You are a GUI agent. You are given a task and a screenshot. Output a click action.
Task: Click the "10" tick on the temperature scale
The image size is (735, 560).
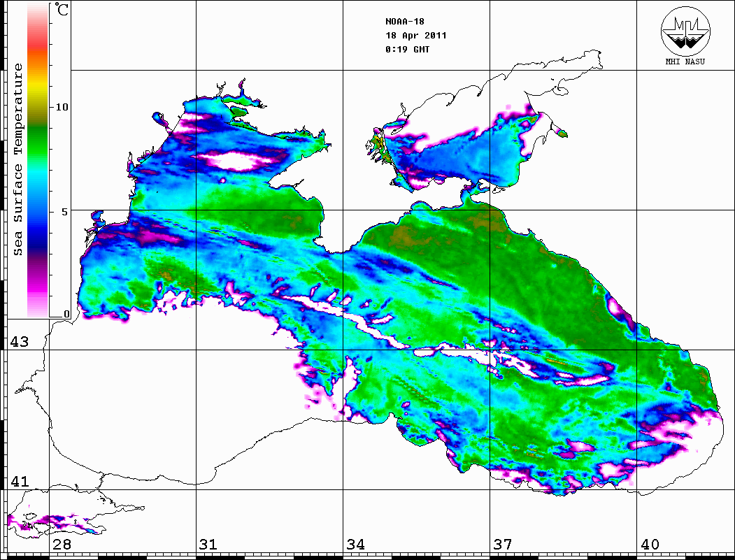click(62, 107)
